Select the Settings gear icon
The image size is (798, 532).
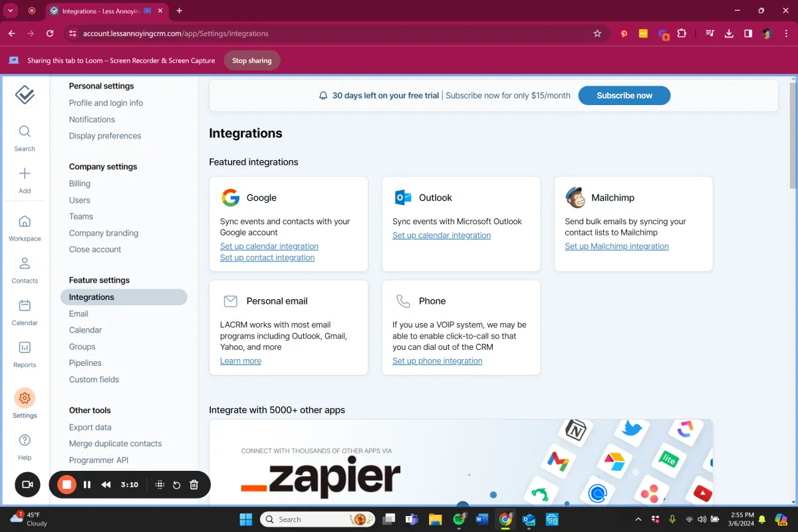pyautogui.click(x=25, y=398)
